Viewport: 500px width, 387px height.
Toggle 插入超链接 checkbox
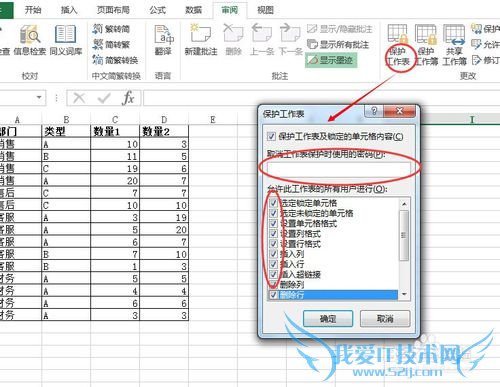click(273, 274)
